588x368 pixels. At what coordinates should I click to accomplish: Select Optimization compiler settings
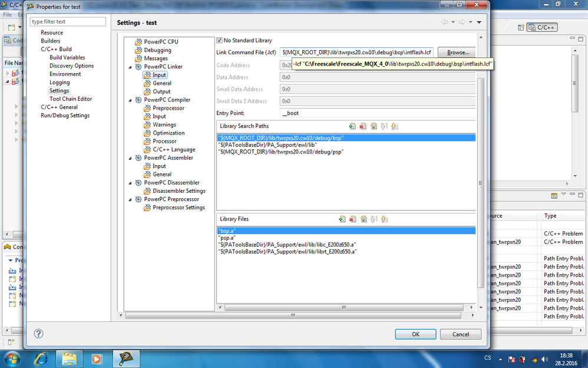[x=169, y=133]
